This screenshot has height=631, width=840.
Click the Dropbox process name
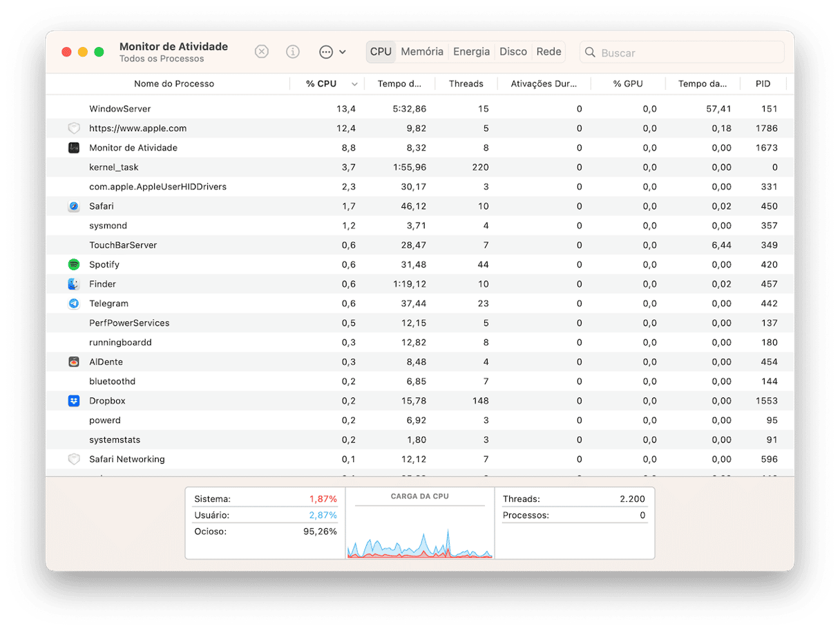(107, 401)
